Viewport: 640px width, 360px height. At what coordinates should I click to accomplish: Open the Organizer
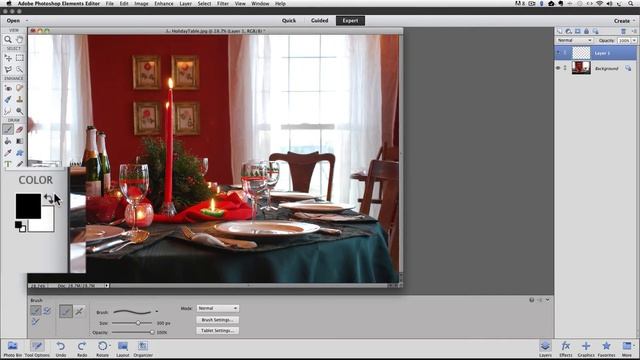[142, 349]
